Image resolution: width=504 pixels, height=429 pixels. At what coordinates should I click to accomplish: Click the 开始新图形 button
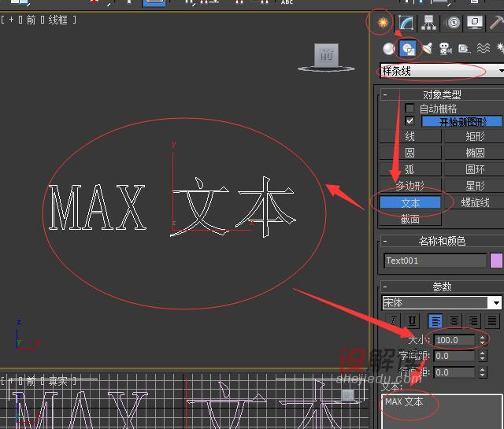(461, 122)
